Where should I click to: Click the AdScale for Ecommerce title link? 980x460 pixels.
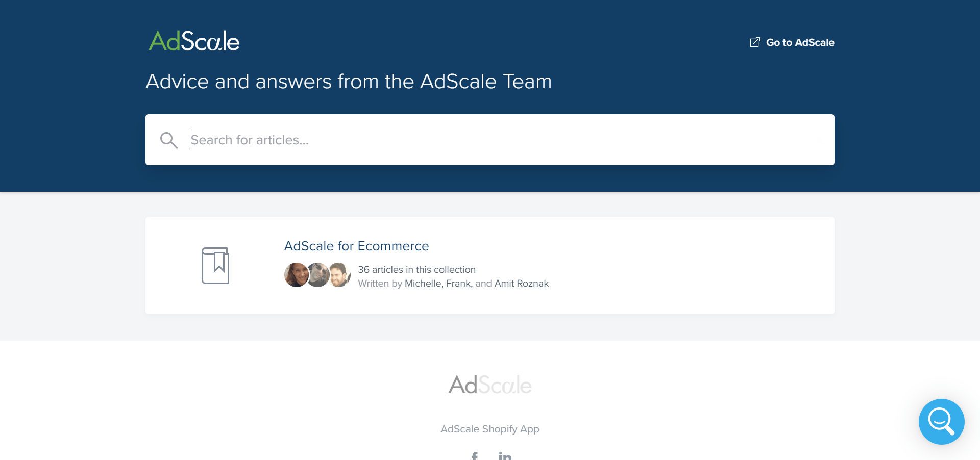click(x=356, y=246)
